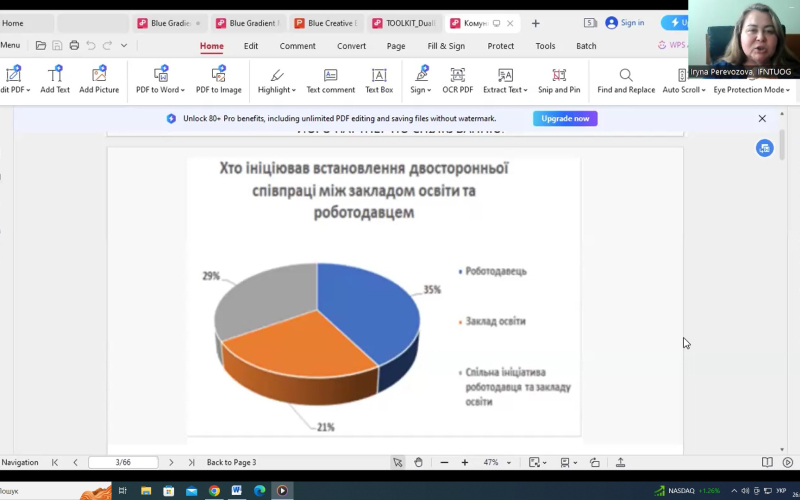Screen dimensions: 800x500
Task: Dismiss the Pro benefits banner
Action: tap(762, 118)
